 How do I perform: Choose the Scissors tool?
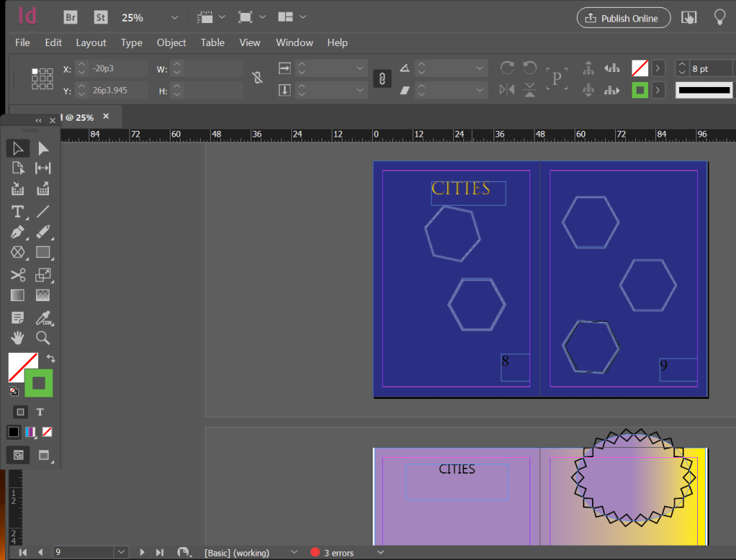coord(17,275)
